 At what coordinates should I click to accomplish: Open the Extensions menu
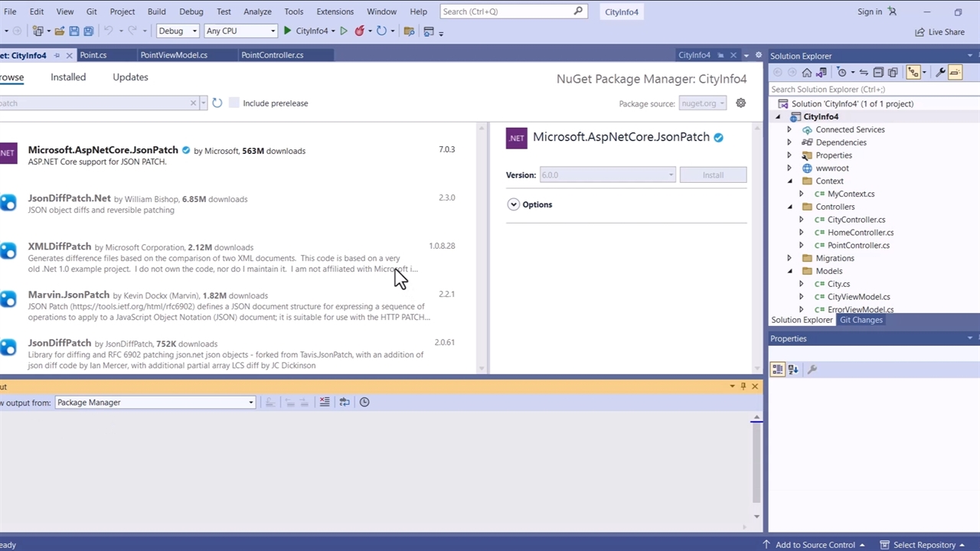coord(335,11)
